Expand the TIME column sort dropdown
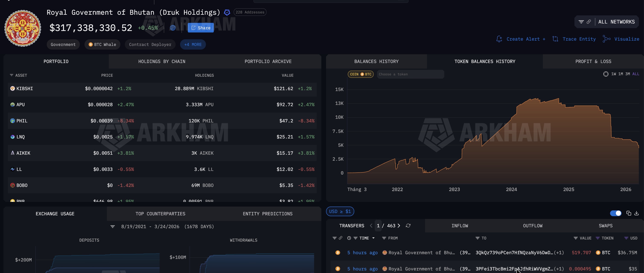 tap(373, 238)
